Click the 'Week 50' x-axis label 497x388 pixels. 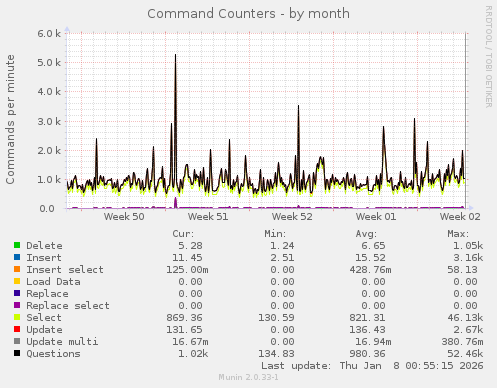tap(124, 217)
